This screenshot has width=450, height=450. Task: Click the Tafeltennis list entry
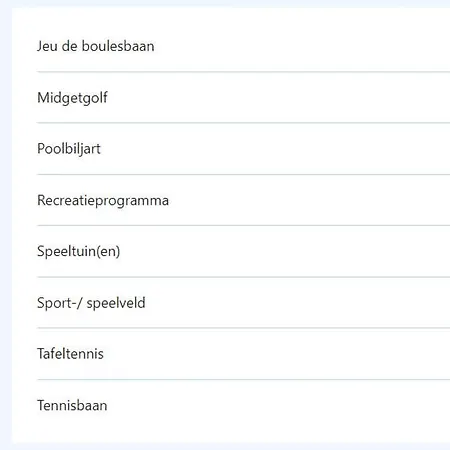(243, 354)
